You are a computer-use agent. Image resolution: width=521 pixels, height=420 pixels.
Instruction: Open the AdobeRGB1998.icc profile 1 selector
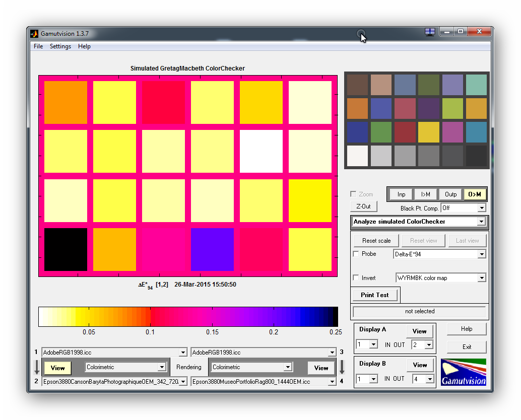114,353
